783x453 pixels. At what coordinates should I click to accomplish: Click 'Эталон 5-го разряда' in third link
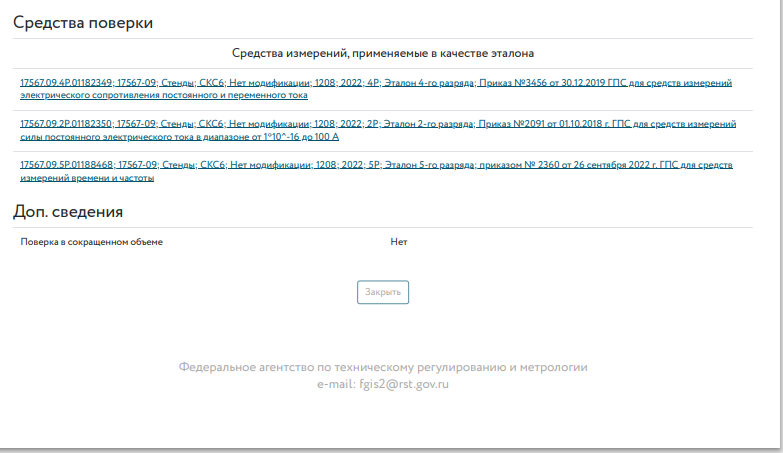pyautogui.click(x=430, y=164)
